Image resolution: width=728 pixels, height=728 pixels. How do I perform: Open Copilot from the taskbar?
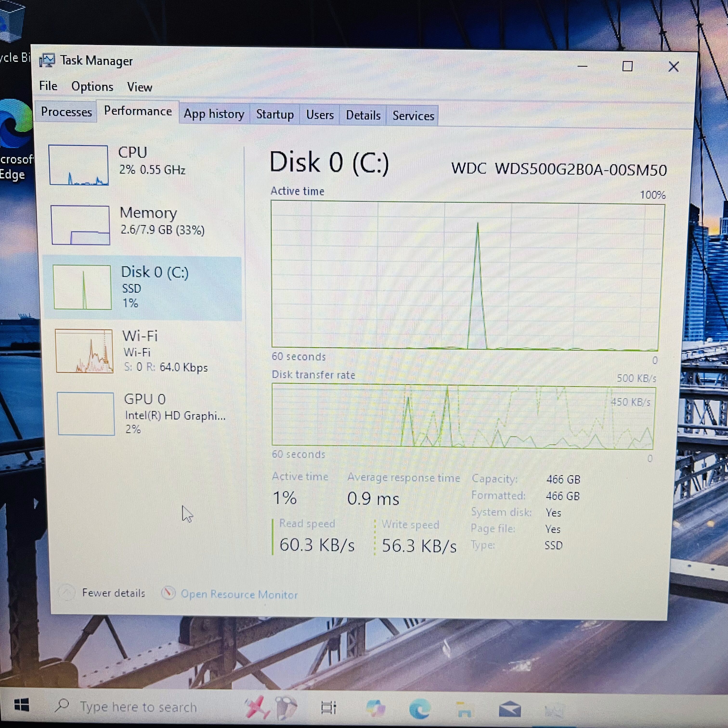tap(375, 709)
